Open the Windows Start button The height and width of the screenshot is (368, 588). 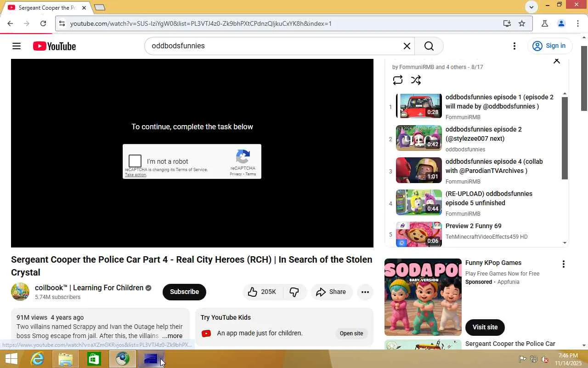tap(11, 359)
